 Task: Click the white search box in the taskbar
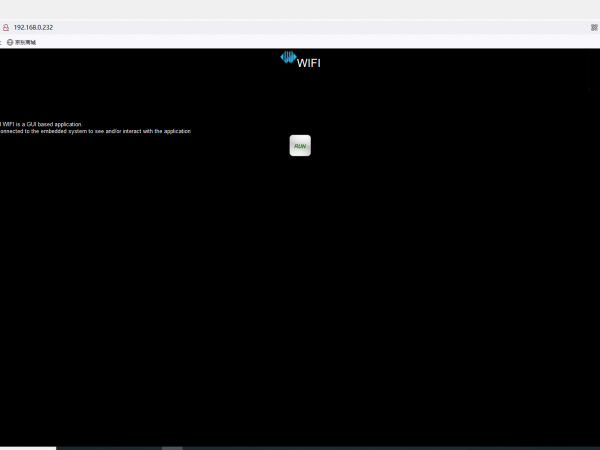28,447
